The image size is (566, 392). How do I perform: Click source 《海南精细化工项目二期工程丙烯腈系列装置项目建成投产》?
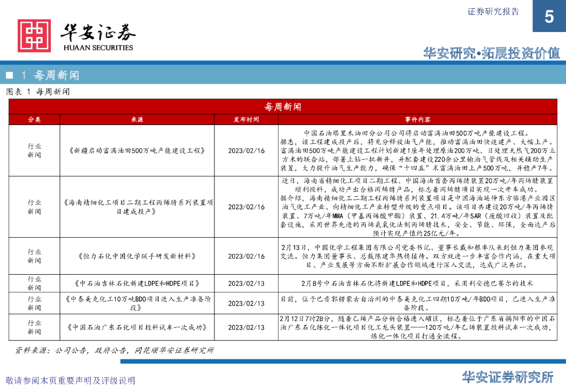(137, 207)
